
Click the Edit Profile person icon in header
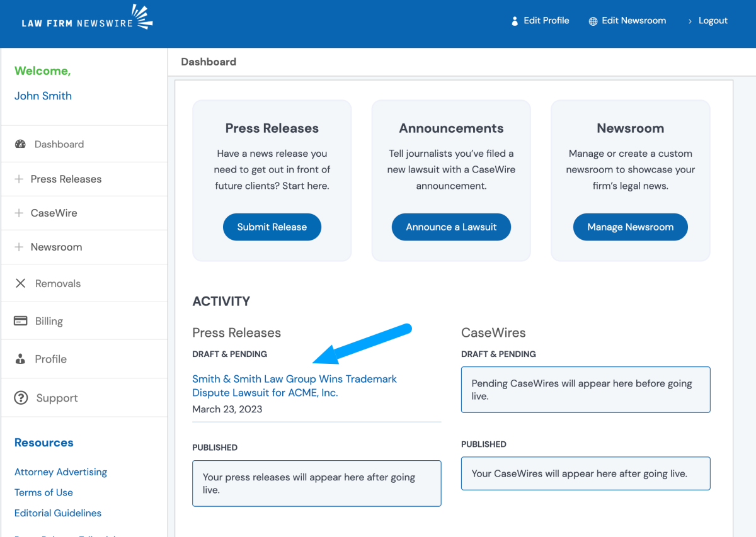[x=515, y=21]
